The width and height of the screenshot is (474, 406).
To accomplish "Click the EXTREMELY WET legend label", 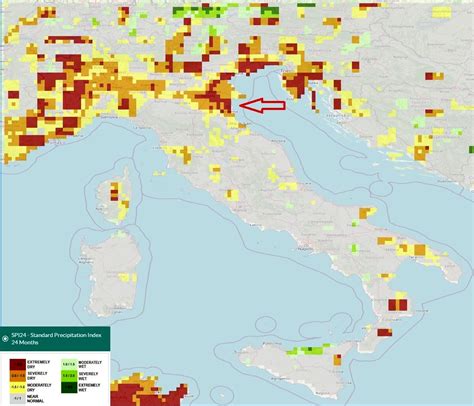I will tap(89, 388).
